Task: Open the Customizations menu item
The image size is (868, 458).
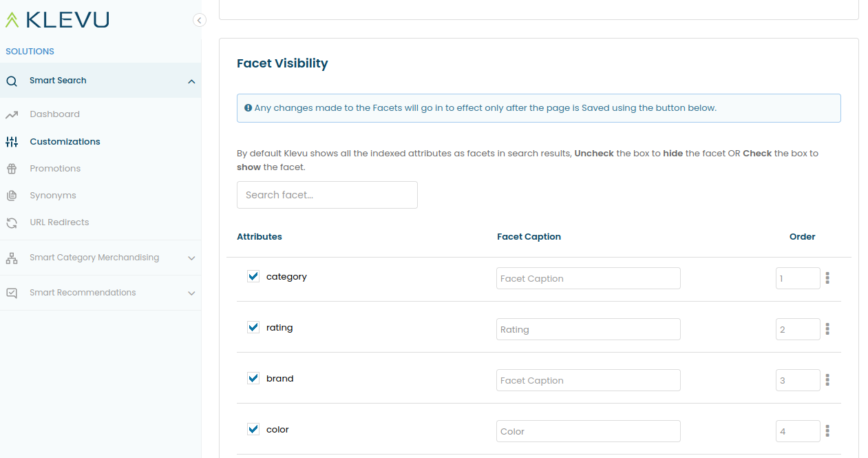Action: [x=65, y=142]
